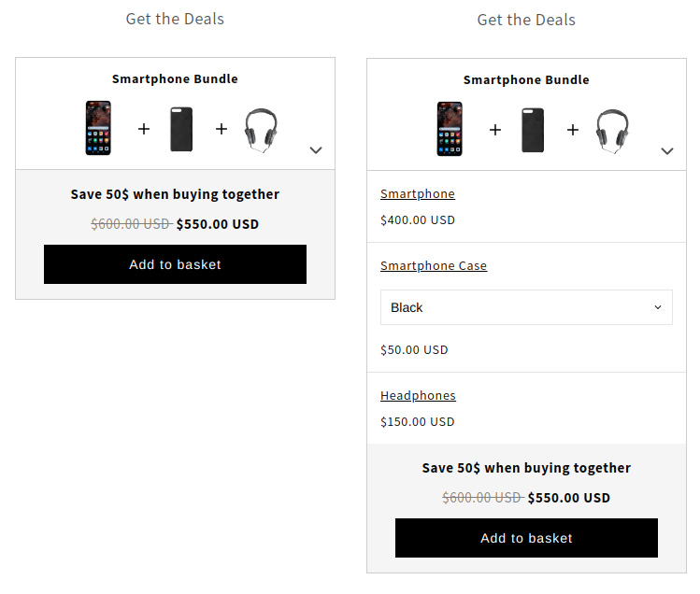Click black phone case image in right card
700x594 pixels.
[x=533, y=130]
